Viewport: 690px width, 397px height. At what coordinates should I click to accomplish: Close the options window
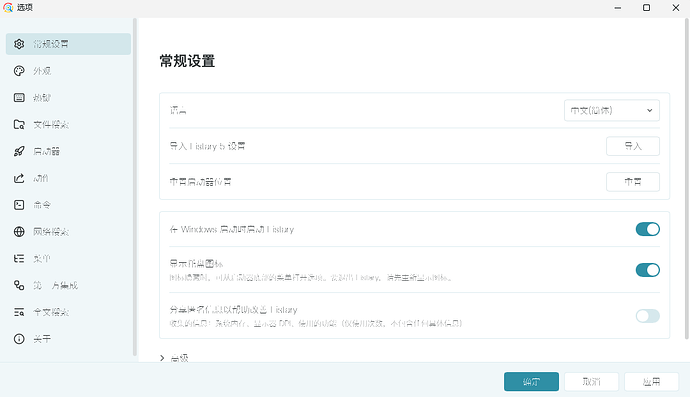[x=676, y=8]
